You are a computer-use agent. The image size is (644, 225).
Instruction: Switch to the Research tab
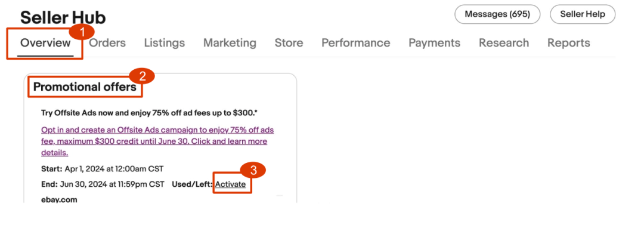pyautogui.click(x=503, y=43)
